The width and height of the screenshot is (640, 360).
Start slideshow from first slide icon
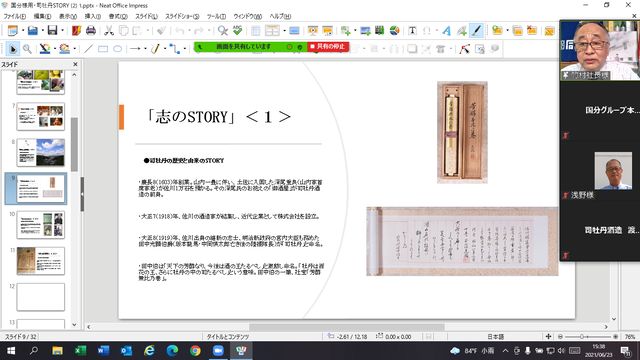[x=313, y=30]
